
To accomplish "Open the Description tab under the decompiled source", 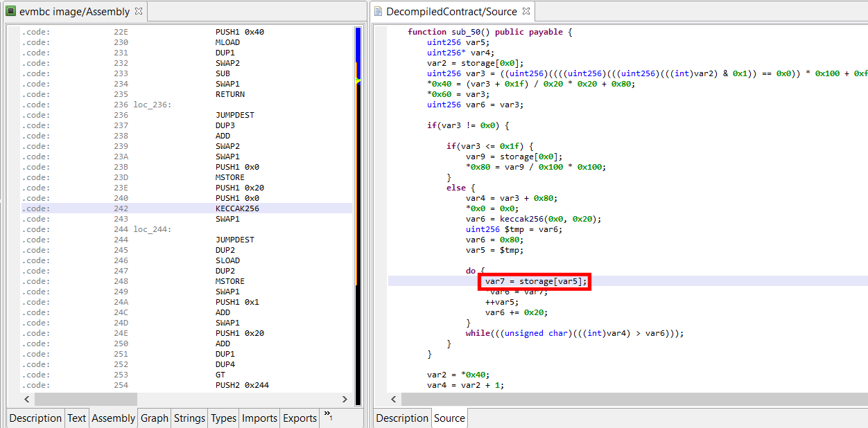I will [x=402, y=418].
